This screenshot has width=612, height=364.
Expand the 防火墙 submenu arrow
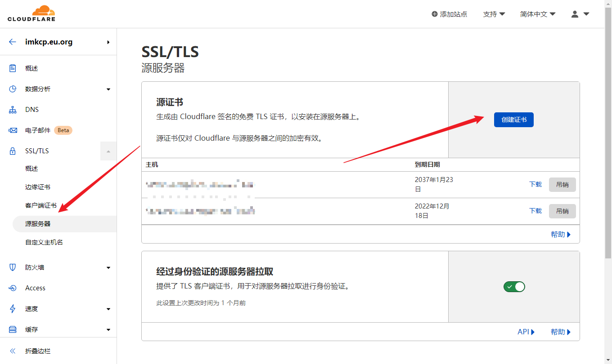(108, 268)
